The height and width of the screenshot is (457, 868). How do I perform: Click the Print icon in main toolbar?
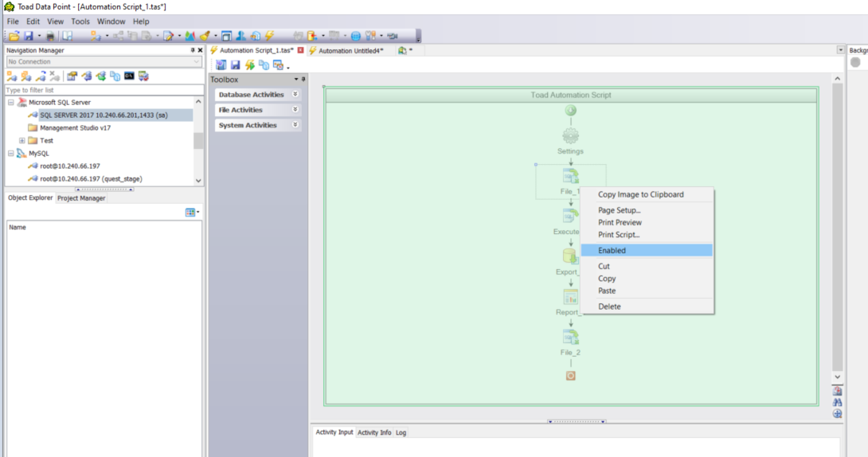pos(50,36)
